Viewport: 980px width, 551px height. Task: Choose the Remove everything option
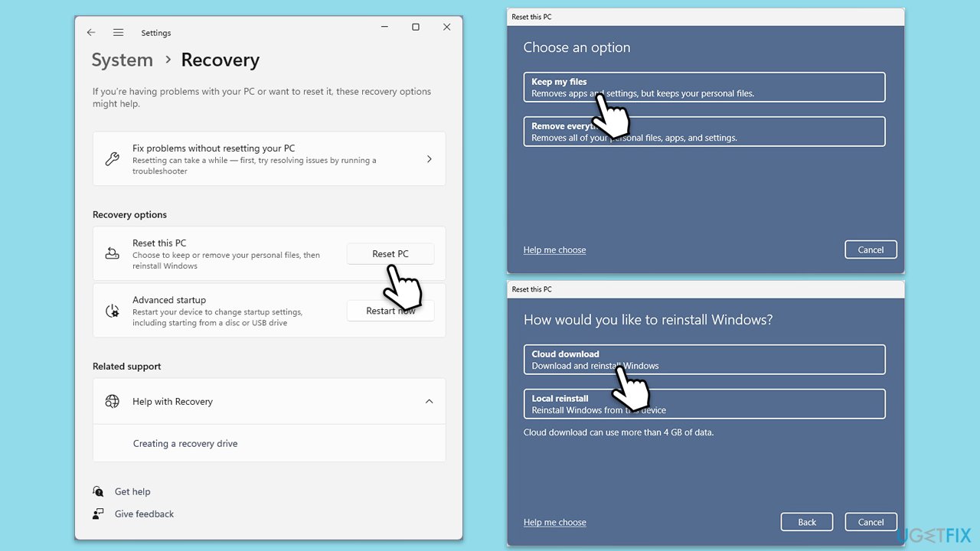click(x=704, y=132)
